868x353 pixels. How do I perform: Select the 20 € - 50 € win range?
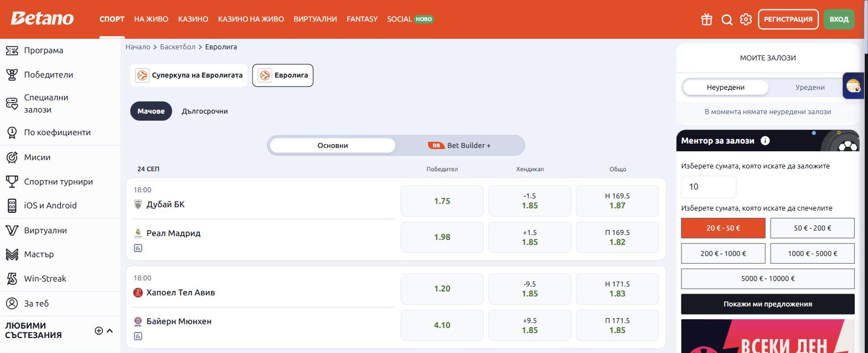pos(723,228)
